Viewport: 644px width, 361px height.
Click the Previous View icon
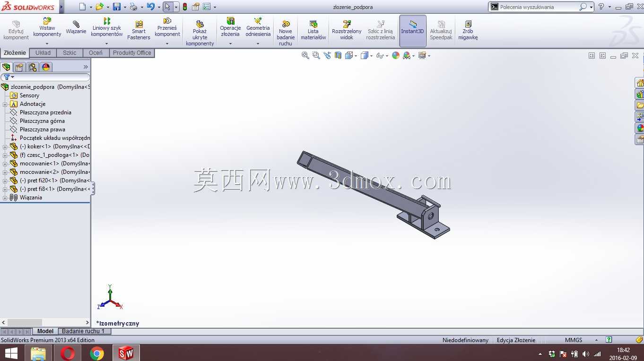click(327, 55)
